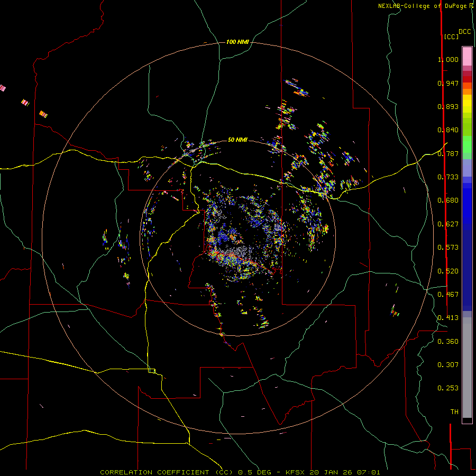Click the pink segment of the color bar
476x476 pixels.
point(467,56)
